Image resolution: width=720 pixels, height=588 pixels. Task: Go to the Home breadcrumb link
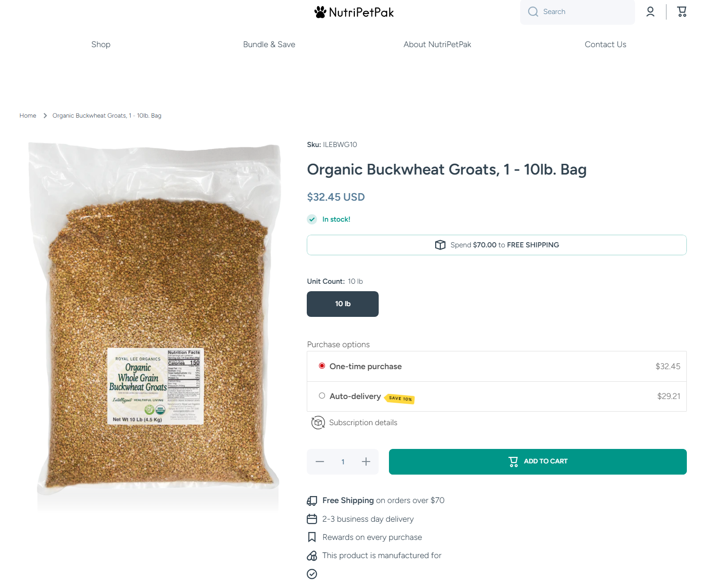pos(28,116)
